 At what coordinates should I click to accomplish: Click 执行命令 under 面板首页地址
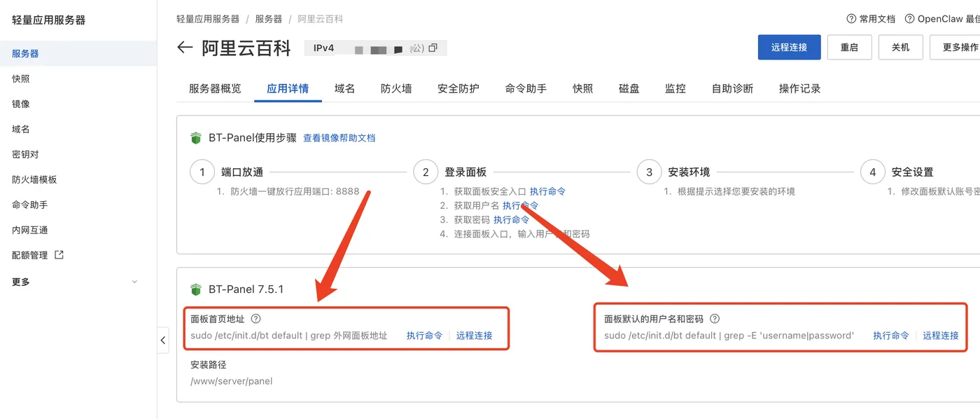[x=425, y=336]
